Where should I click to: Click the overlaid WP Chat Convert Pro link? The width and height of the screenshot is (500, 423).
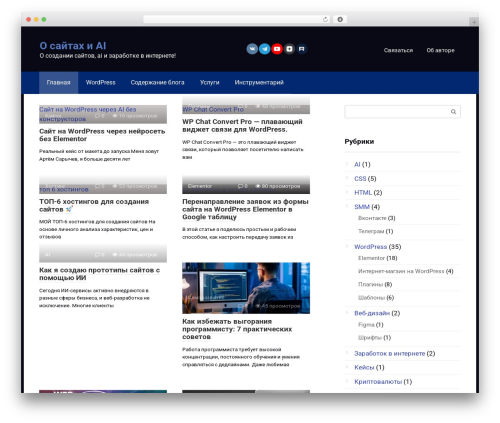coord(213,109)
